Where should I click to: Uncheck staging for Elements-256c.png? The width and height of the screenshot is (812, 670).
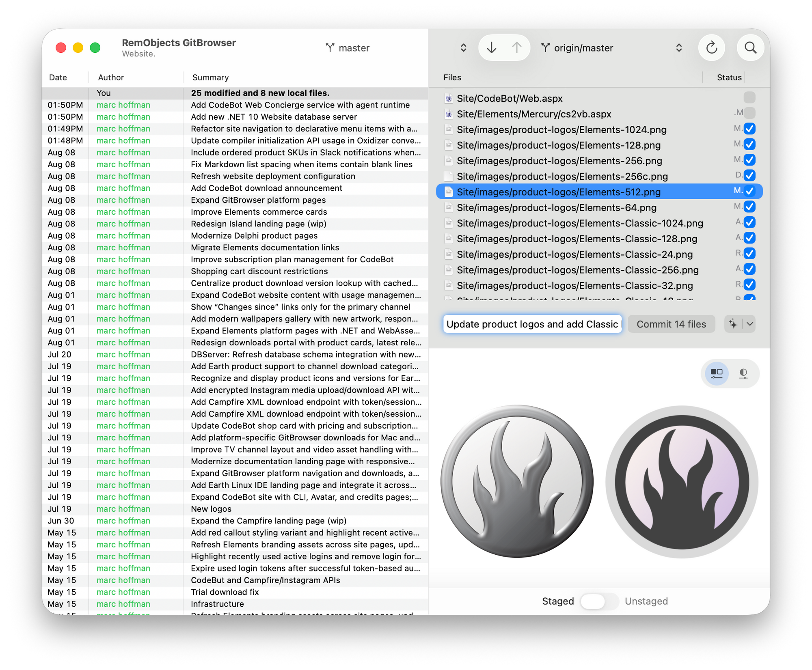pos(749,175)
